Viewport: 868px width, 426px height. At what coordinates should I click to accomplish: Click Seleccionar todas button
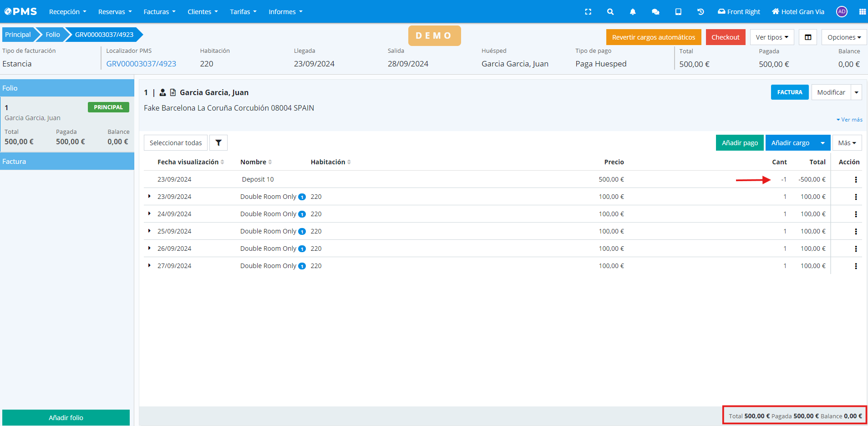[x=176, y=143]
